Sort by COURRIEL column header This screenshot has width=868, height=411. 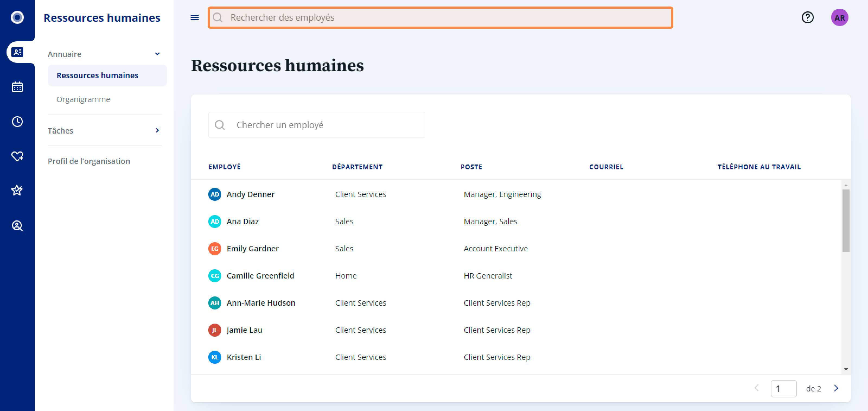coord(606,167)
